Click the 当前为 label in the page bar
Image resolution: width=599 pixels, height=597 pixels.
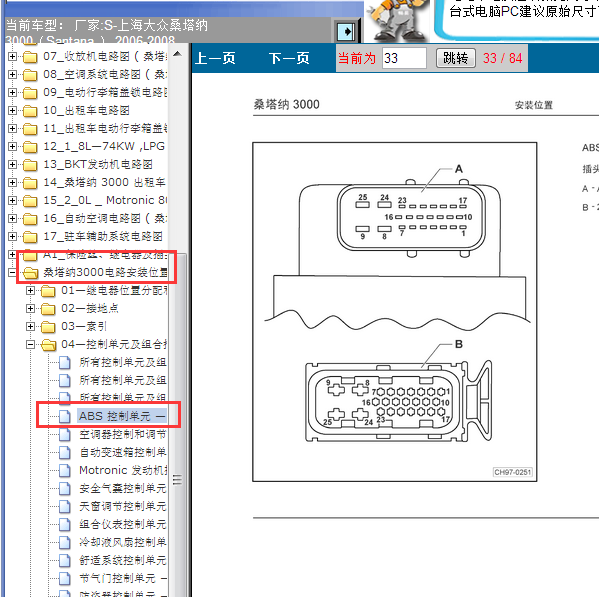click(x=357, y=58)
